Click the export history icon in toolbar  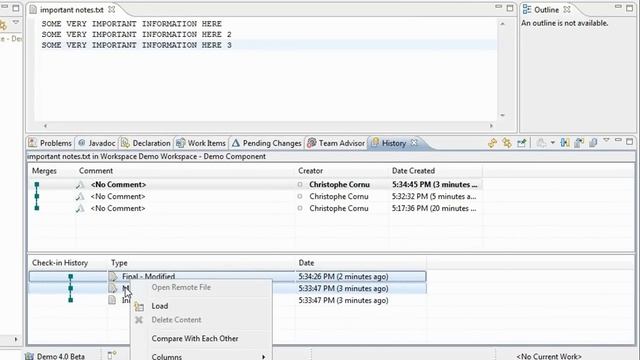pyautogui.click(x=579, y=143)
